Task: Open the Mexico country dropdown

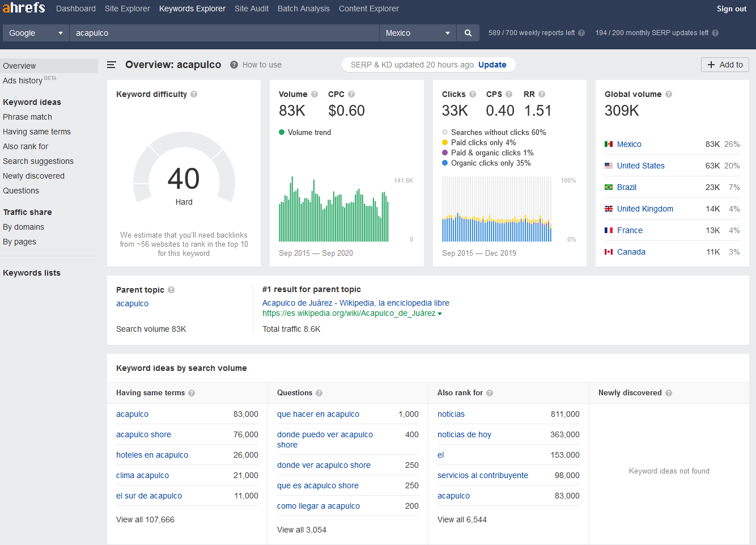Action: [x=418, y=32]
